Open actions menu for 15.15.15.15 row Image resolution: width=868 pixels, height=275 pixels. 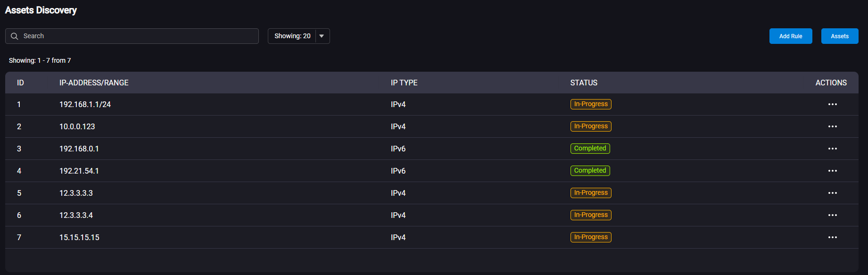(832, 237)
